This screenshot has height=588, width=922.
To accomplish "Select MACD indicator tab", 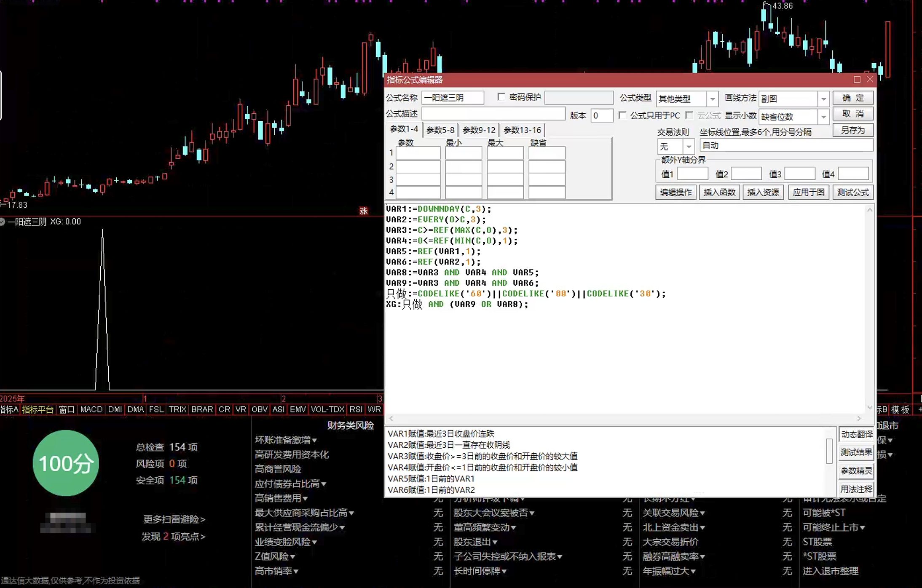I will coord(91,409).
